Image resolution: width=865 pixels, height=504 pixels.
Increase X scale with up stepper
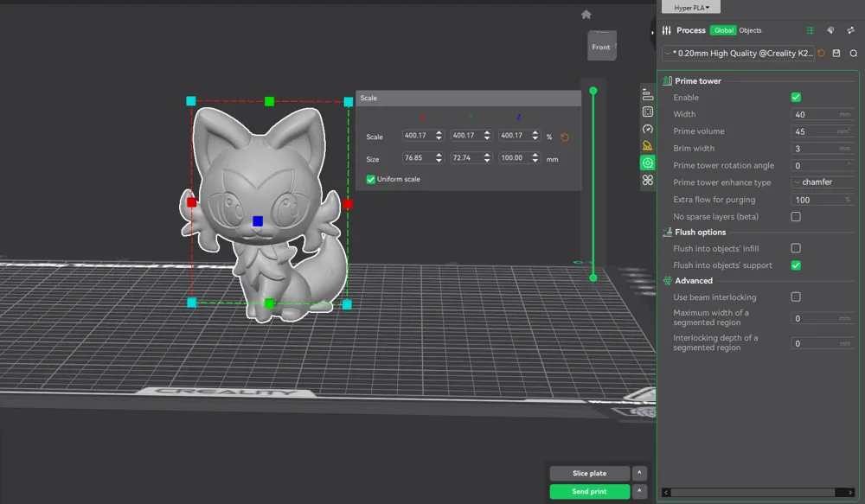(x=439, y=133)
